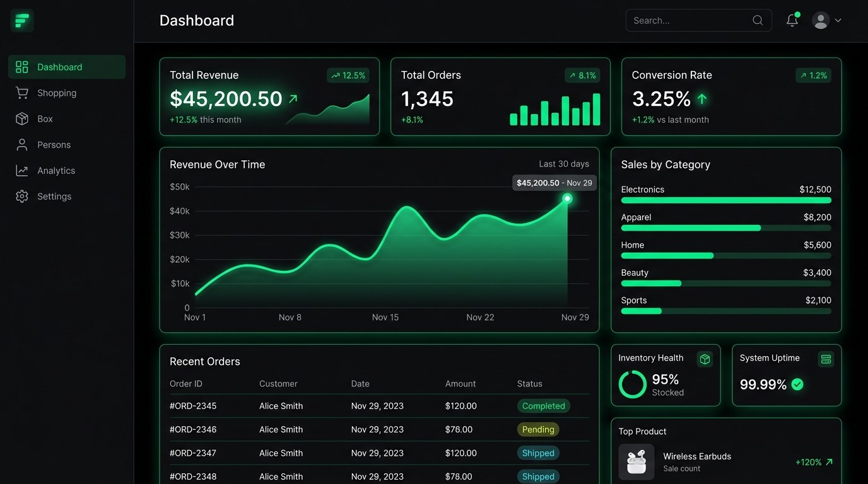The height and width of the screenshot is (484, 868).
Task: Click the Date column header
Action: (360, 383)
